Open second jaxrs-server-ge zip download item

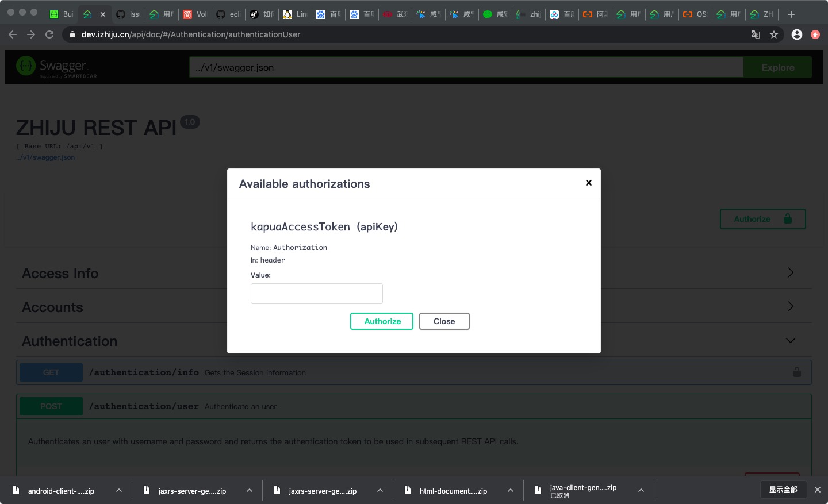[x=323, y=491]
